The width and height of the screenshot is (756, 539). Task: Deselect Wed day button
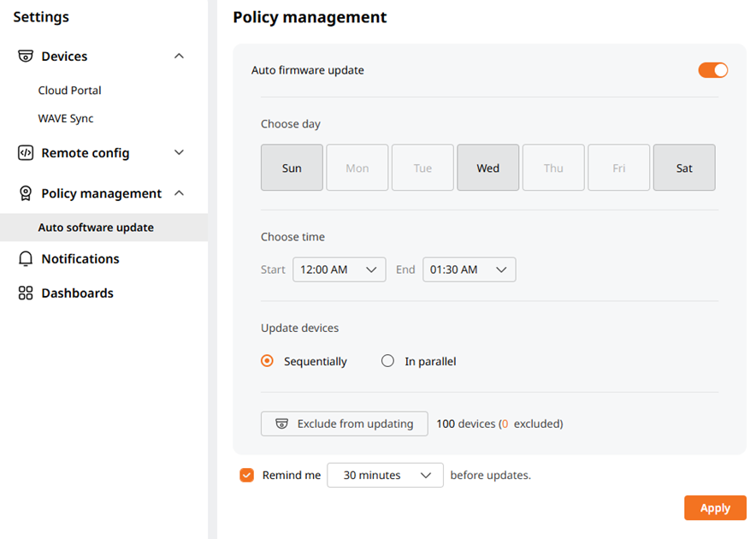[488, 168]
